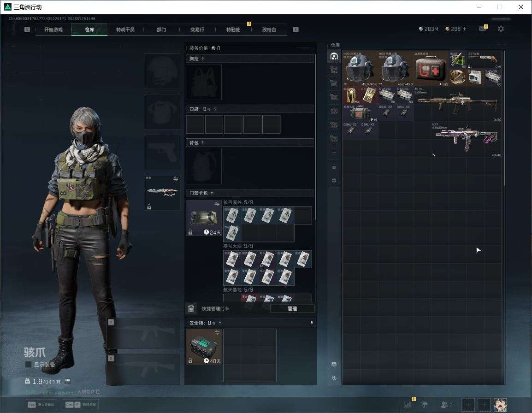Open the mail inbox icon
The image size is (532, 413).
pyautogui.click(x=483, y=29)
